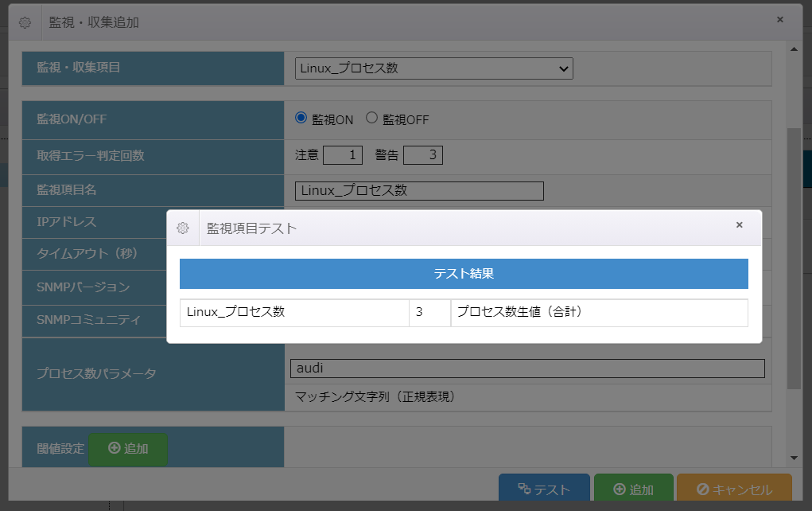Click the 警告 error count field

[422, 155]
